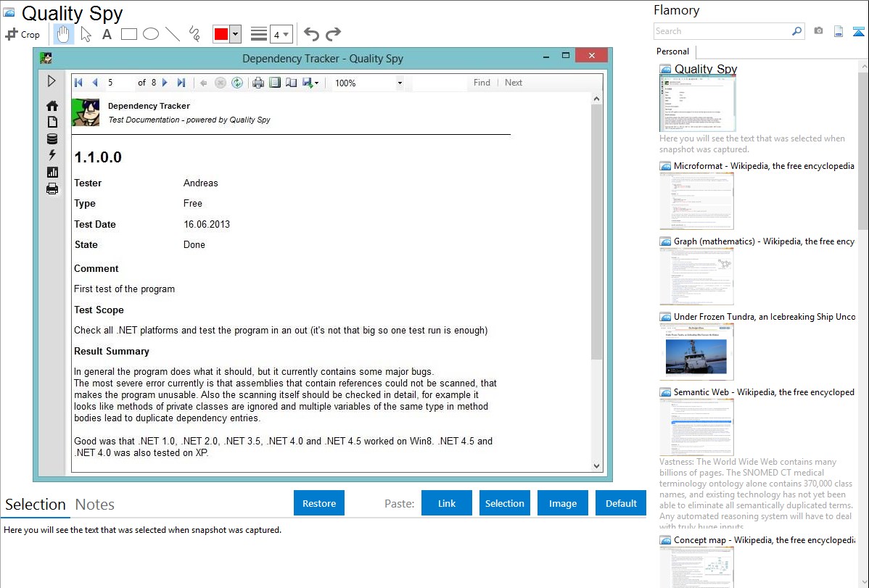Image resolution: width=869 pixels, height=588 pixels.
Task: Click the blue triangle icon beside Flamory search
Action: point(858,31)
